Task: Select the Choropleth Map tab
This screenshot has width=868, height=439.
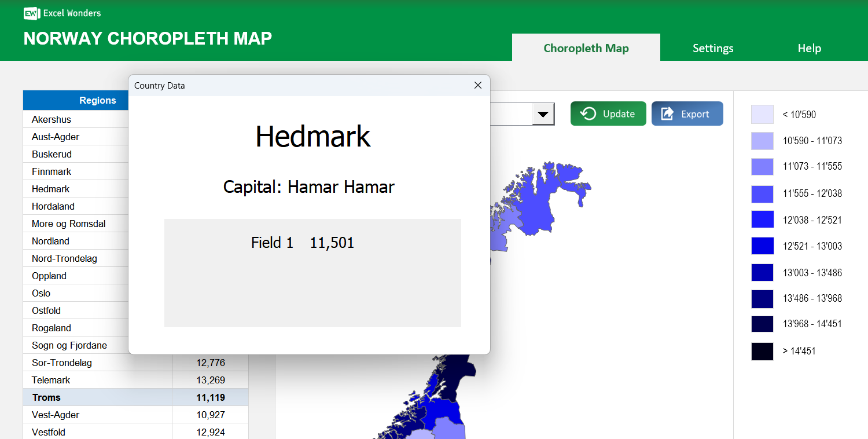Action: click(586, 48)
